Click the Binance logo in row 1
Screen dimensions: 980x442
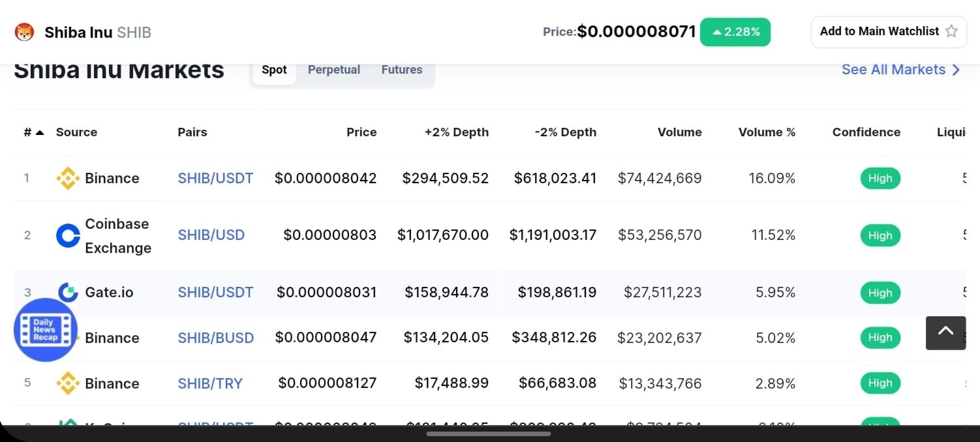(x=68, y=178)
